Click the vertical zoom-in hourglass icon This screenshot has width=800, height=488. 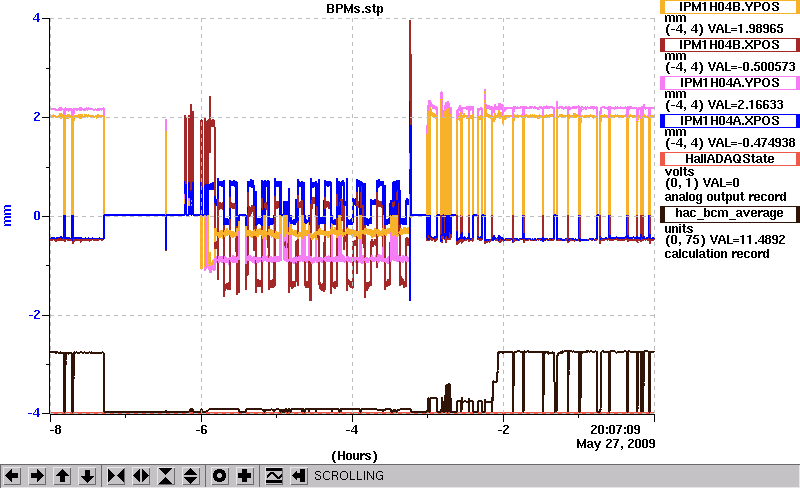[166, 476]
